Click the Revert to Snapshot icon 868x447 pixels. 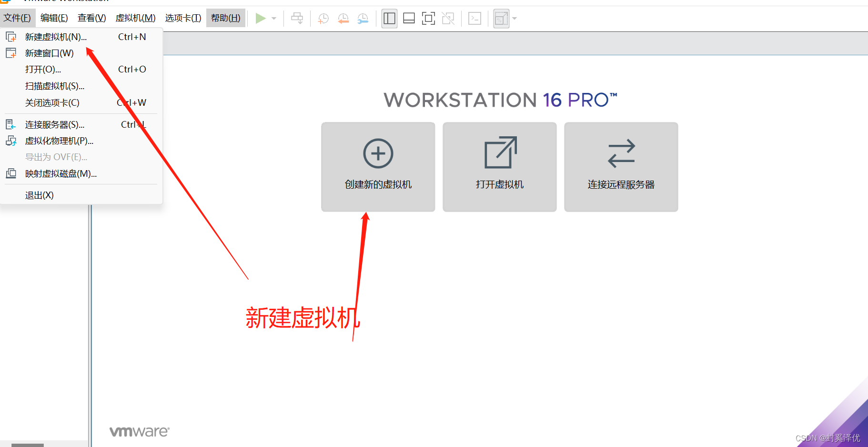343,19
